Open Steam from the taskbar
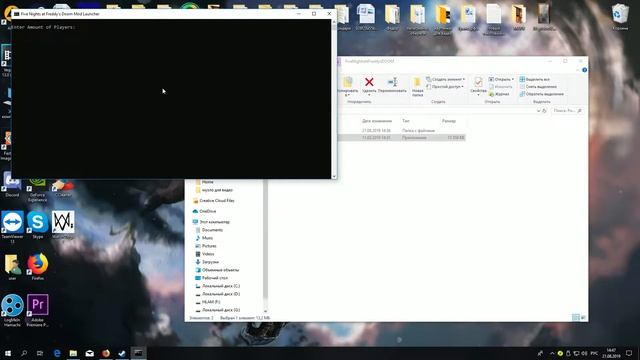This screenshot has height=360, width=640. 122,353
